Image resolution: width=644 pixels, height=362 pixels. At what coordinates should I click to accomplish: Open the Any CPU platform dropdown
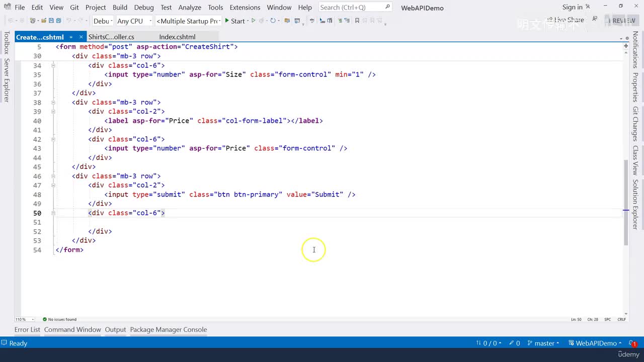click(x=134, y=21)
